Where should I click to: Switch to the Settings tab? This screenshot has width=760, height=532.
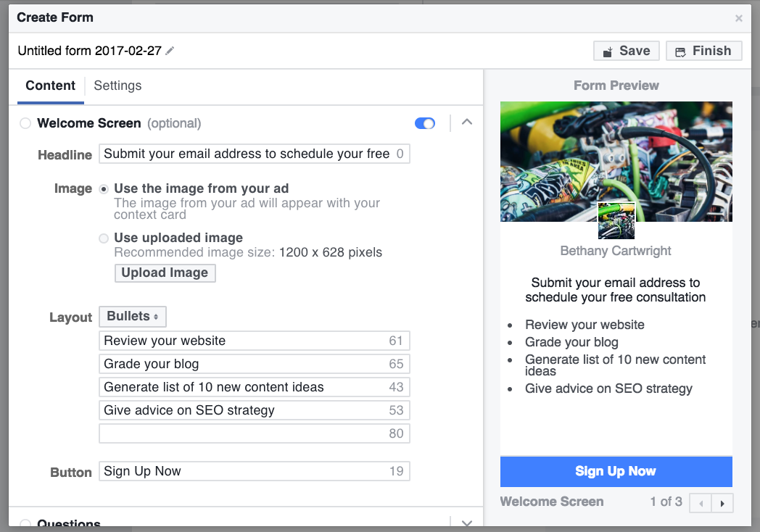click(117, 86)
